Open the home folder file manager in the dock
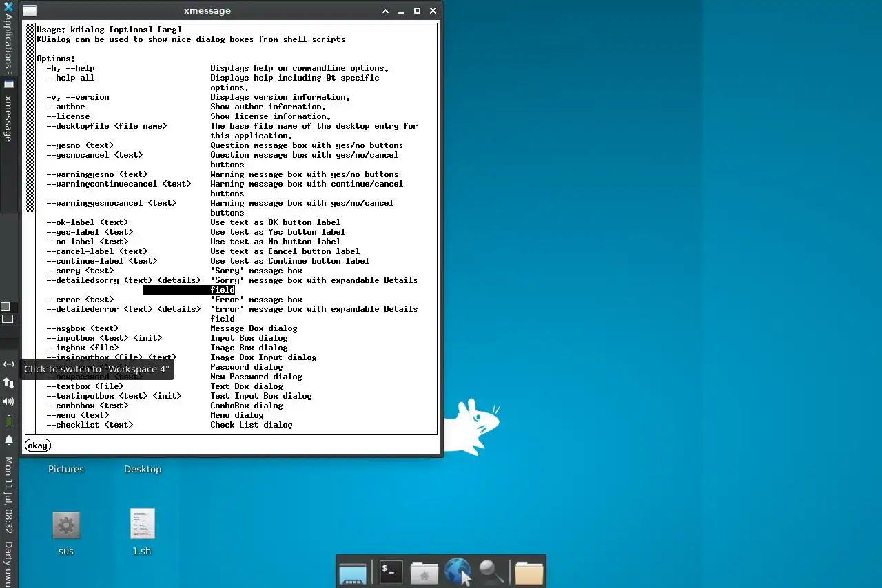 point(424,573)
